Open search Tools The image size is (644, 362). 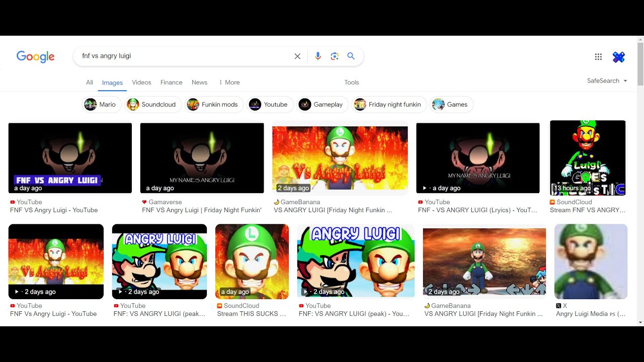[352, 82]
